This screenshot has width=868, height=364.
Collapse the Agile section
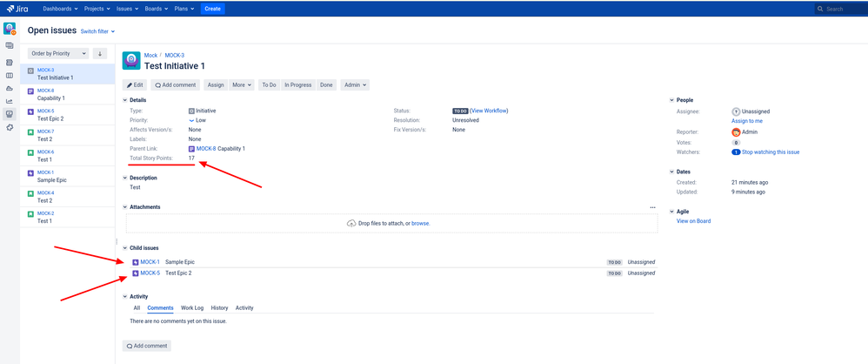coord(671,211)
